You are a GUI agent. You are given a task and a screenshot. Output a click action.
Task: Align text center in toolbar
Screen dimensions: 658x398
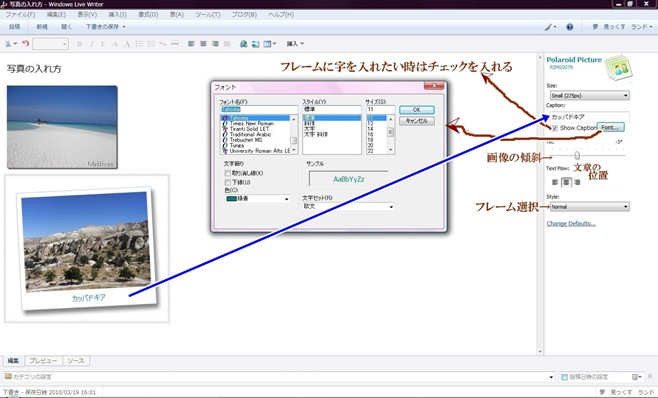click(x=203, y=44)
